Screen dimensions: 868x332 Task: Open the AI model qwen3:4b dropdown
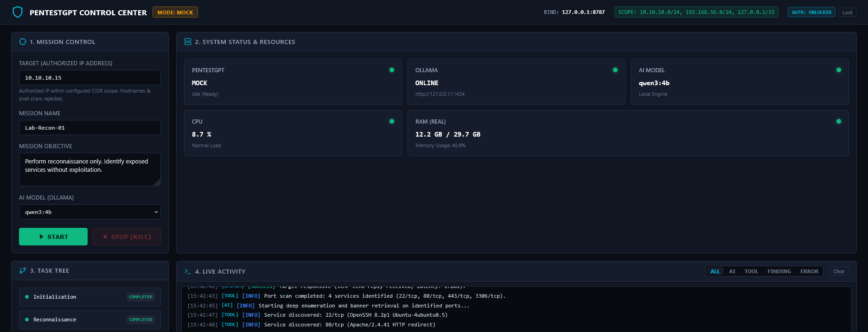[x=90, y=212]
